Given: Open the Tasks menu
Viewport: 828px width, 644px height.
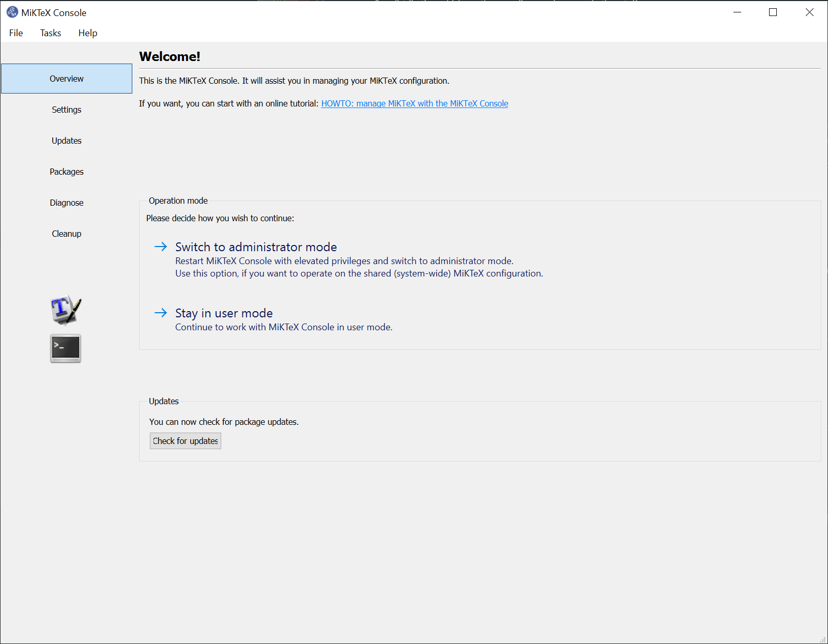Looking at the screenshot, I should point(51,33).
